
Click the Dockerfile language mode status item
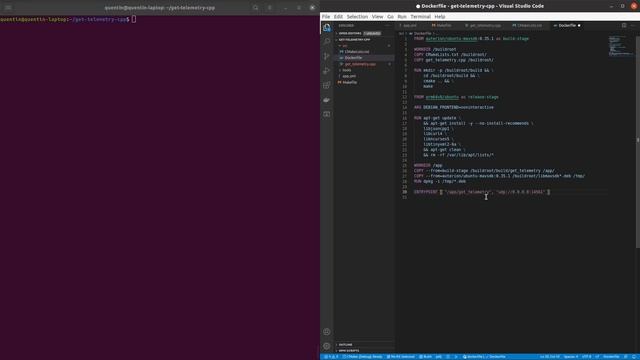[611, 357]
